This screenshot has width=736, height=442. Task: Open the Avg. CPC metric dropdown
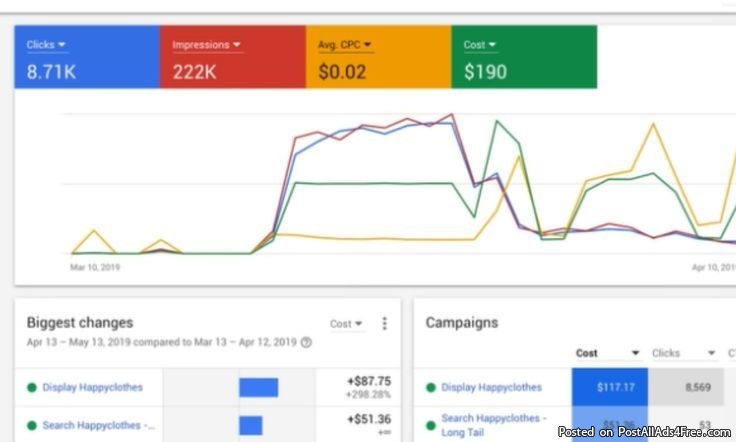(x=345, y=45)
